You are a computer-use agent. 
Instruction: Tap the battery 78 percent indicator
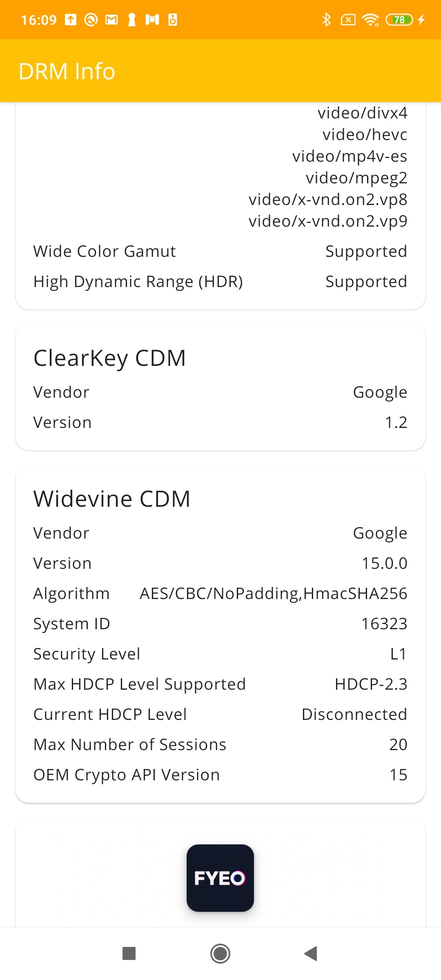click(x=399, y=20)
